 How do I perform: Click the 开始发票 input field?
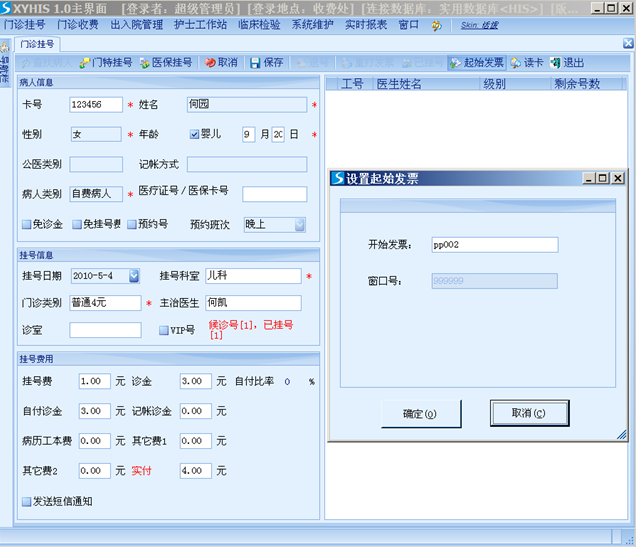click(494, 244)
